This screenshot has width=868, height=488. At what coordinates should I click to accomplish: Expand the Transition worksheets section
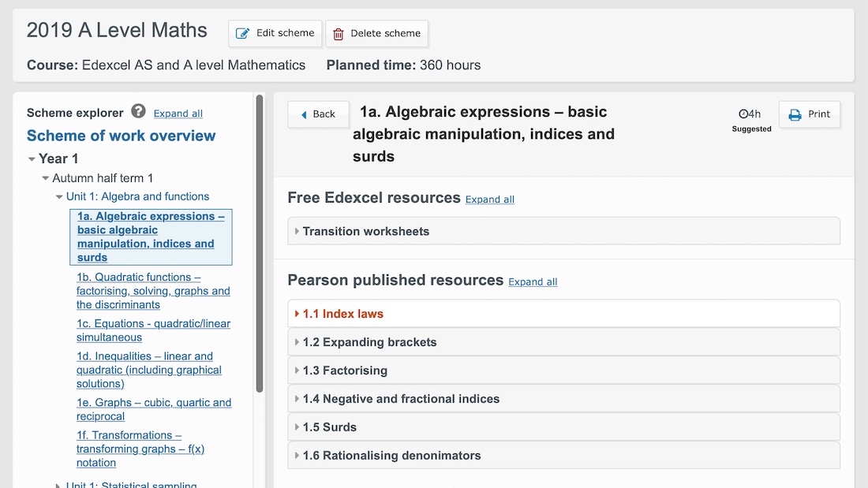pyautogui.click(x=563, y=231)
